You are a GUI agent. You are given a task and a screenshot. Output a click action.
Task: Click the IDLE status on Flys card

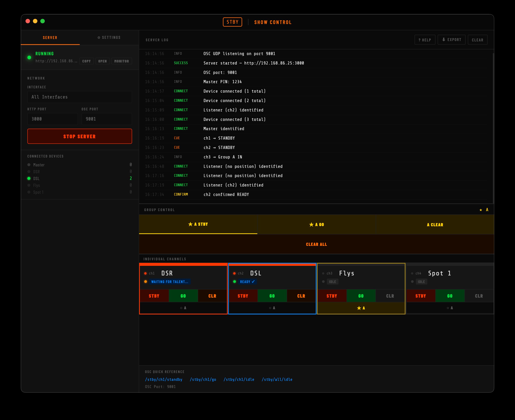pyautogui.click(x=332, y=282)
